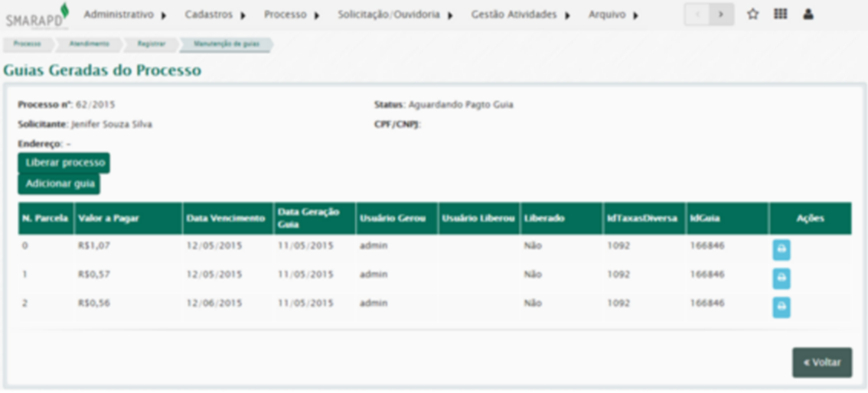868x393 pixels.
Task: Click the Liberar processo button
Action: pos(64,163)
